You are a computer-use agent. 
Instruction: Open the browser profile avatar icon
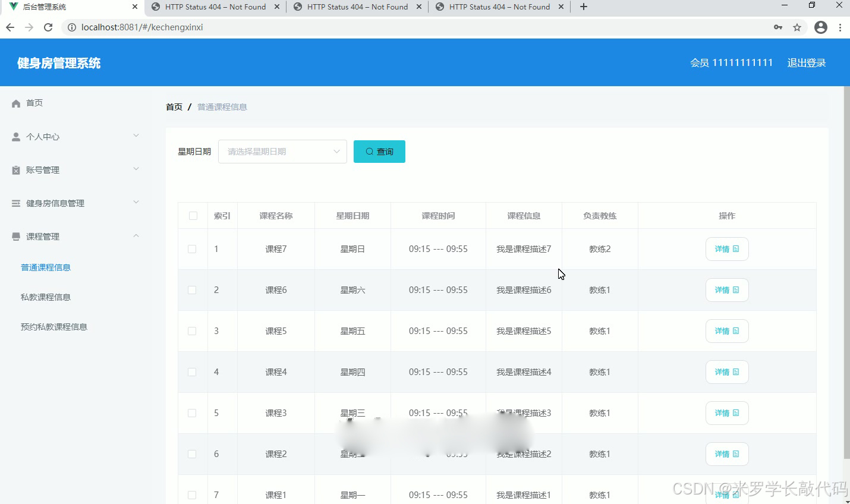coord(821,27)
